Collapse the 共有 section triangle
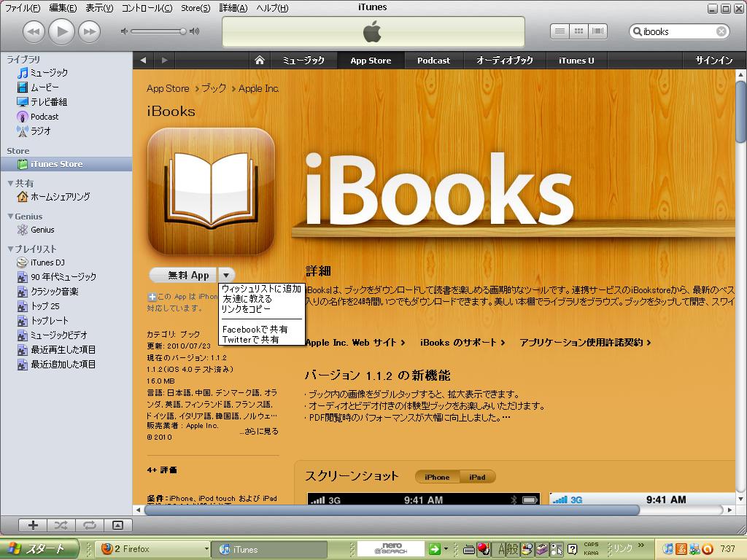The image size is (747, 560). tap(10, 183)
